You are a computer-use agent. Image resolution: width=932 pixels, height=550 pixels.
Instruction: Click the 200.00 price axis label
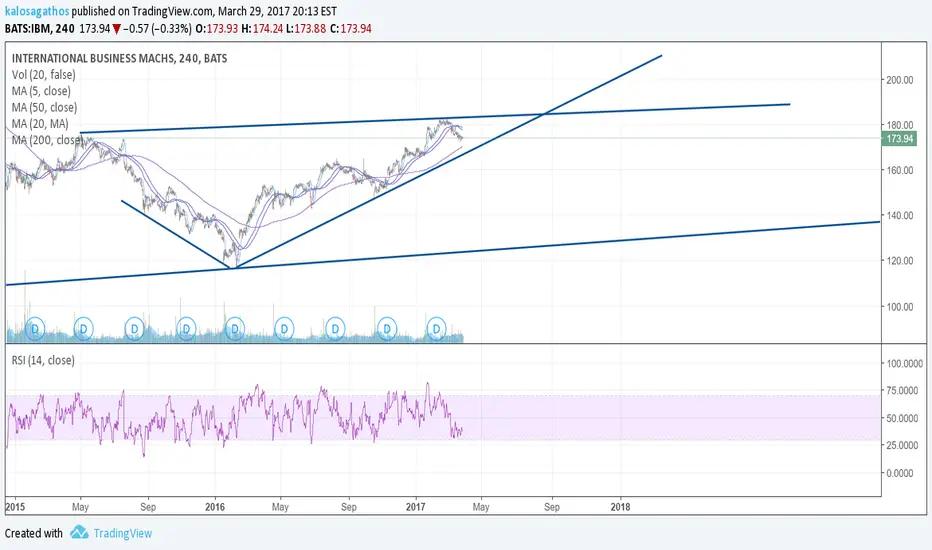[x=899, y=80]
